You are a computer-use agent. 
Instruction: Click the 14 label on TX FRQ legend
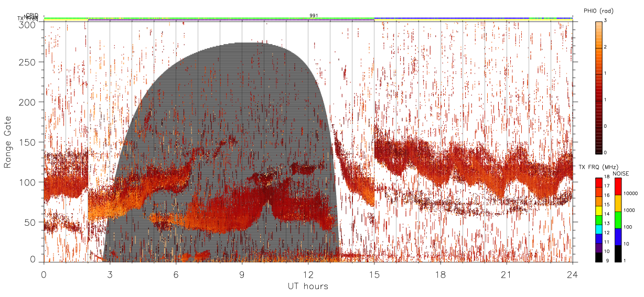(x=606, y=214)
